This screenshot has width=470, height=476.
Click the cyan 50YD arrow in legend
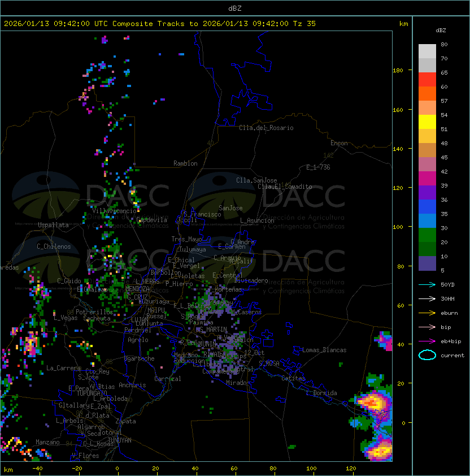(427, 284)
